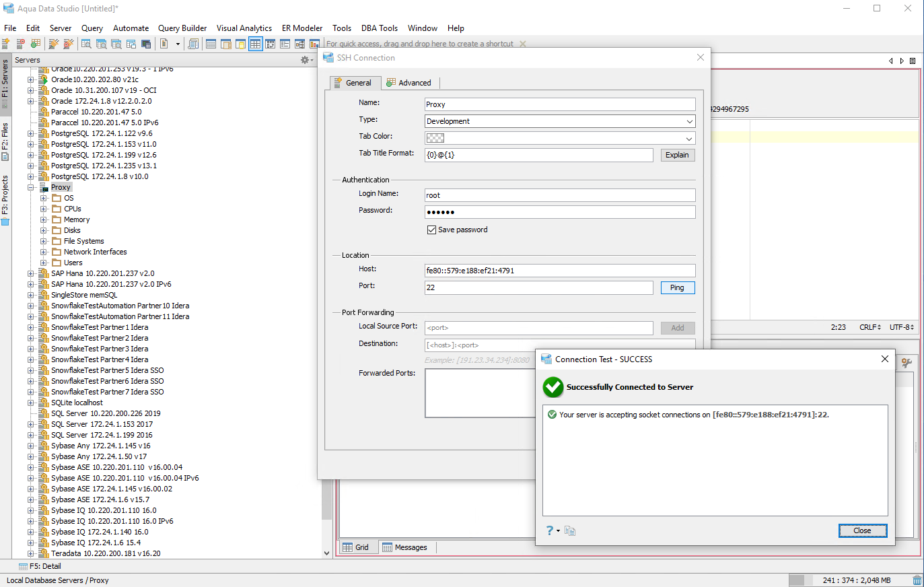Image resolution: width=924 pixels, height=587 pixels.
Task: Select the General tab in SSH Connection
Action: tap(355, 83)
